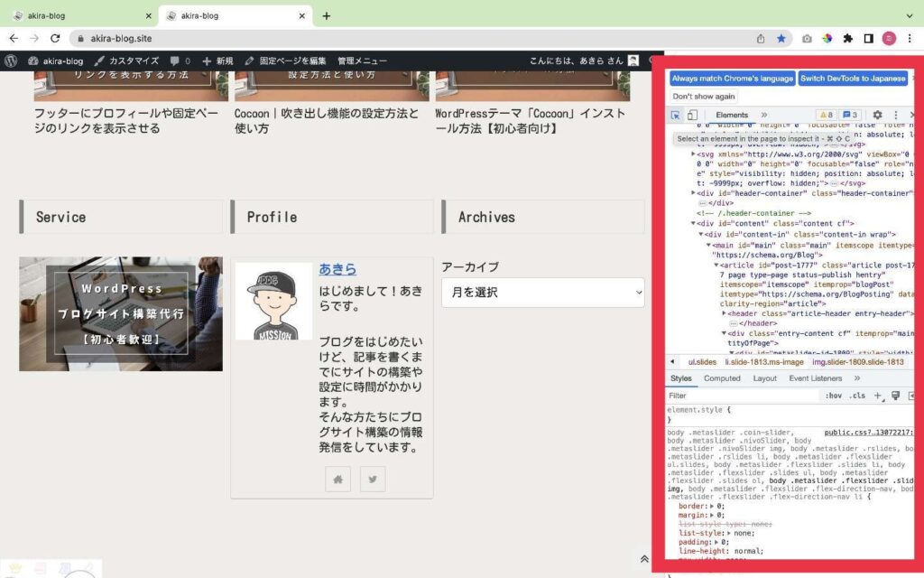Show more DevTools panels chevron beside Elements
924x578 pixels.
(764, 115)
